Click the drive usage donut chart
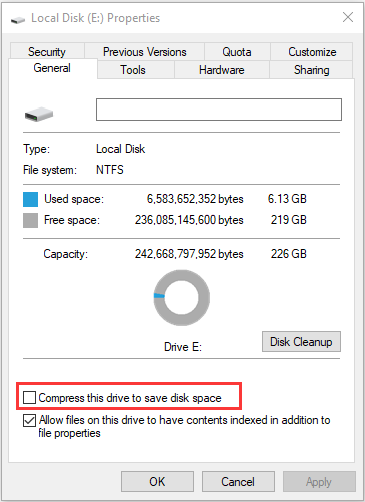365x502 pixels. click(x=182, y=298)
